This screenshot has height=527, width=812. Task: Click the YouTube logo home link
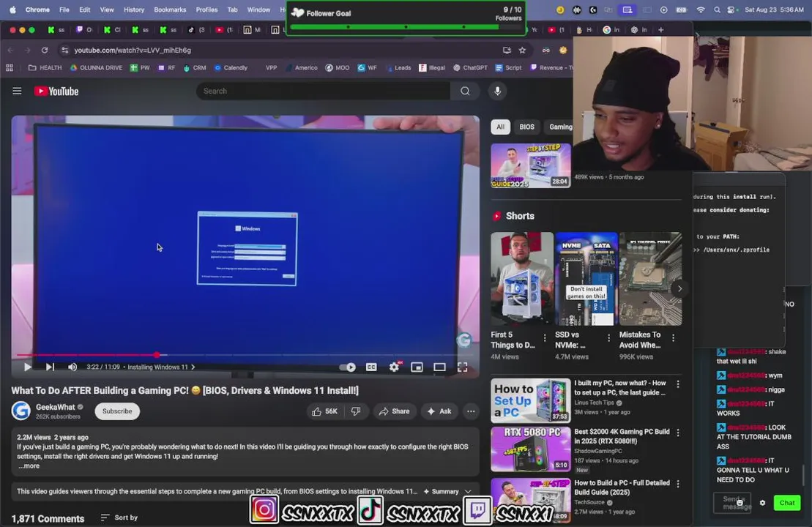(x=56, y=91)
